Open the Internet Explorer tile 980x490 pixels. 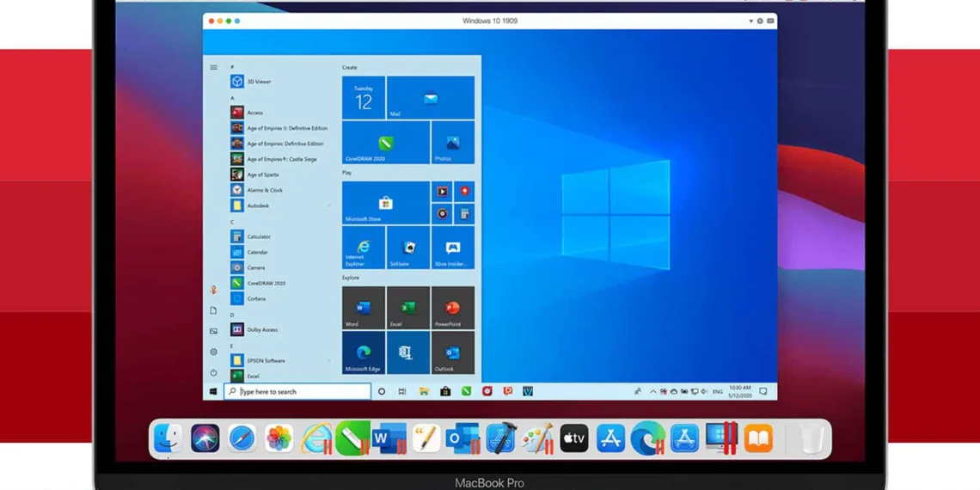pos(363,248)
